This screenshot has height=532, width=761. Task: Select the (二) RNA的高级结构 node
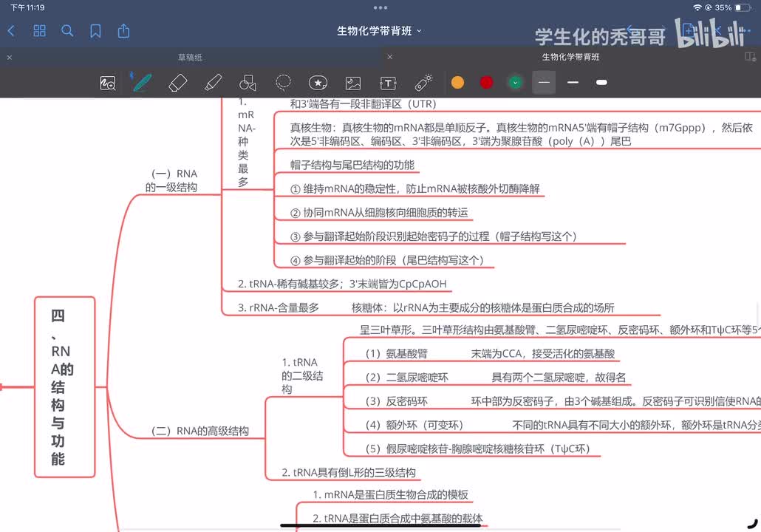200,431
